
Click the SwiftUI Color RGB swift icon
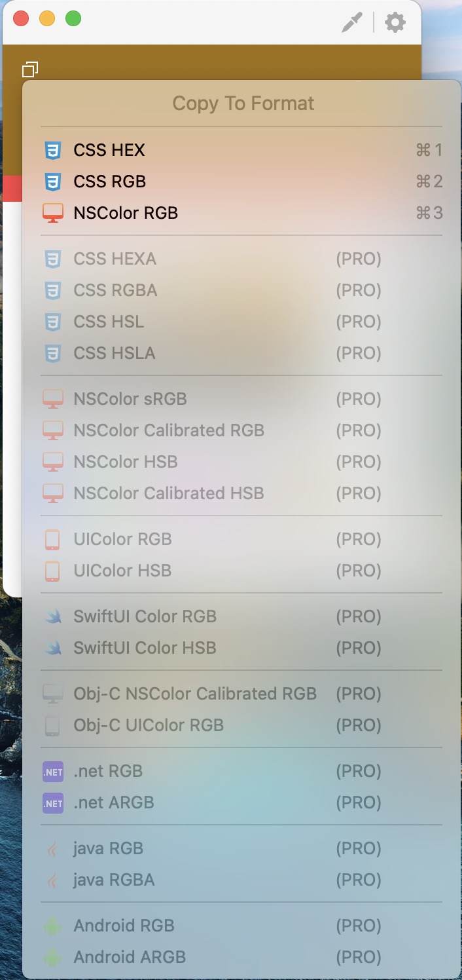pos(52,616)
